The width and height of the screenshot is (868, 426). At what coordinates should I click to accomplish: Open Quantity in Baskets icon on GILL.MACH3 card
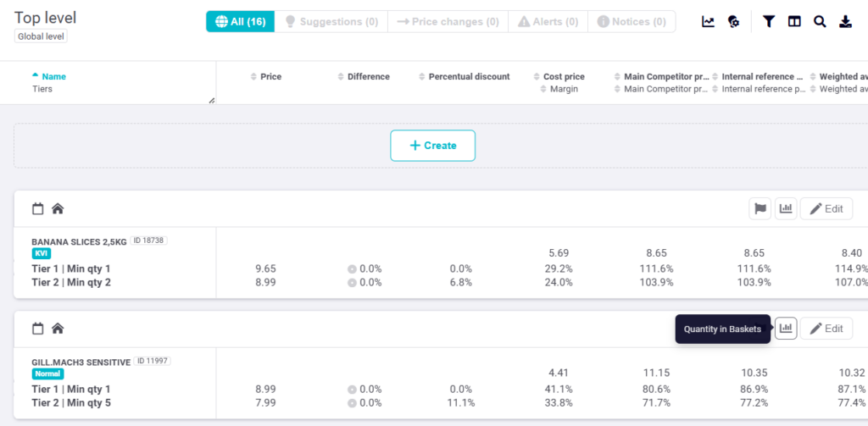pos(786,329)
